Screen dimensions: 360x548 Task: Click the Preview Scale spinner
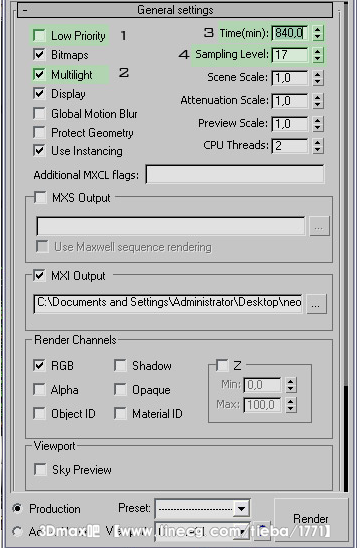point(317,124)
